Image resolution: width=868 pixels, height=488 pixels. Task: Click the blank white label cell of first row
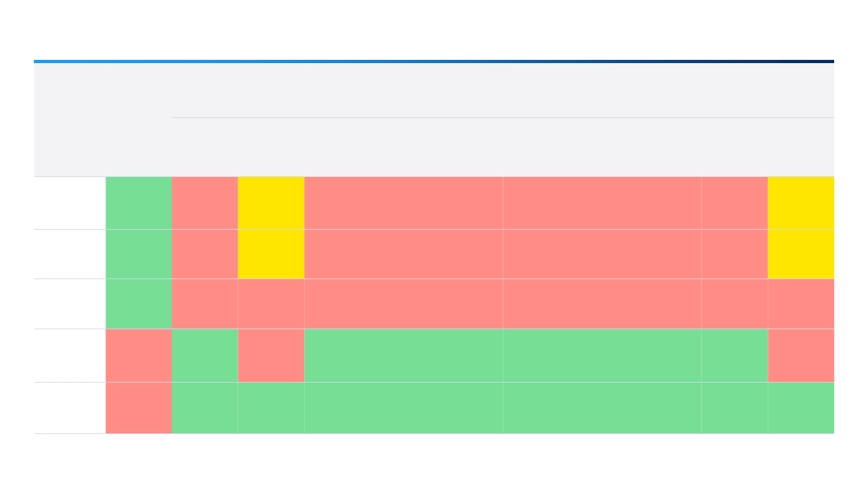click(x=70, y=203)
